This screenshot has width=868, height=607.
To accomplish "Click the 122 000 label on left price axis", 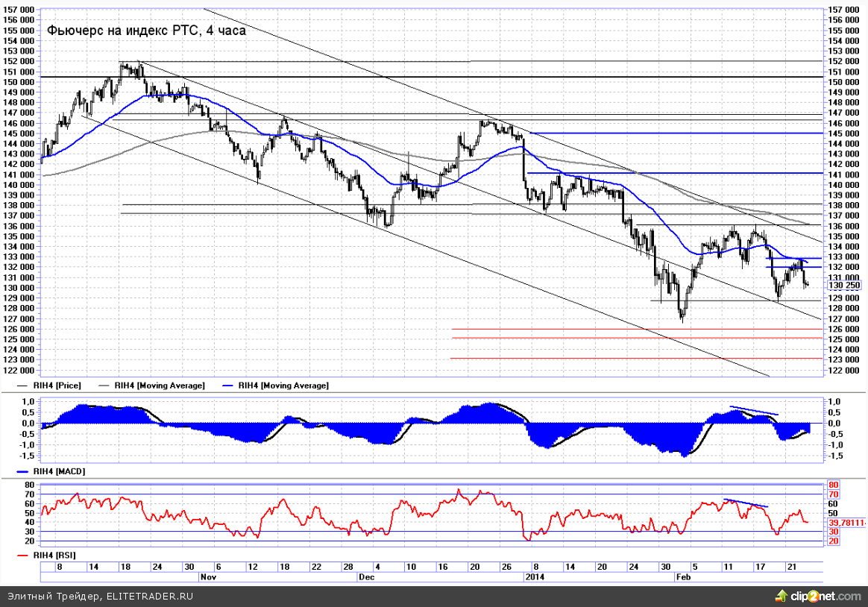I will tap(20, 370).
